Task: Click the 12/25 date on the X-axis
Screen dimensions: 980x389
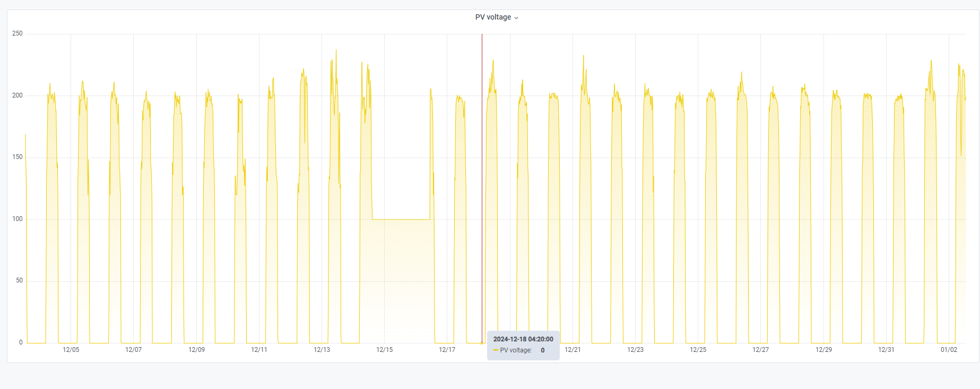Action: [x=698, y=350]
